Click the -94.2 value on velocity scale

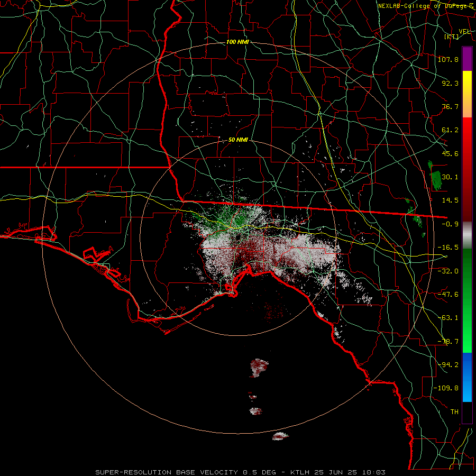[x=448, y=364]
